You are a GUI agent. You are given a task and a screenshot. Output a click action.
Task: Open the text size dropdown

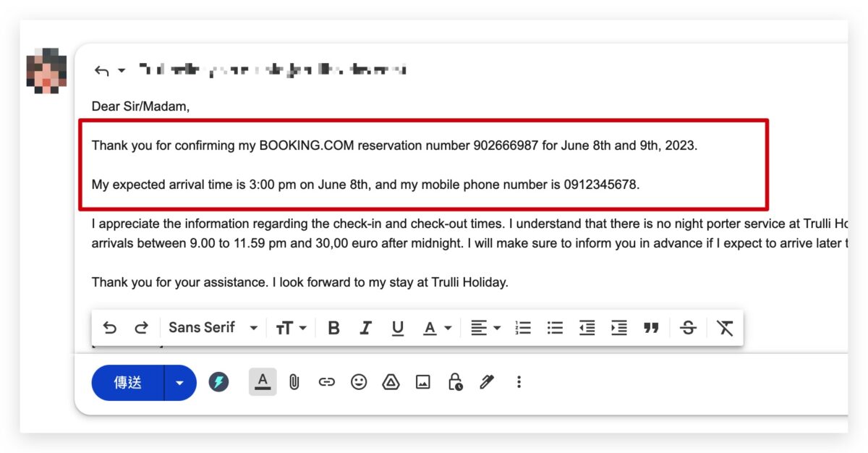pyautogui.click(x=291, y=328)
